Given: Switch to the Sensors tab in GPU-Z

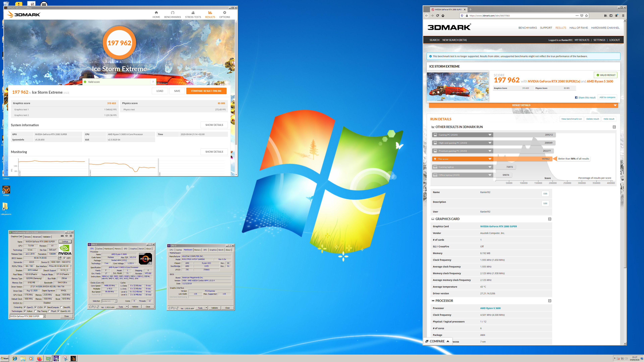Looking at the screenshot, I should click(x=28, y=237).
